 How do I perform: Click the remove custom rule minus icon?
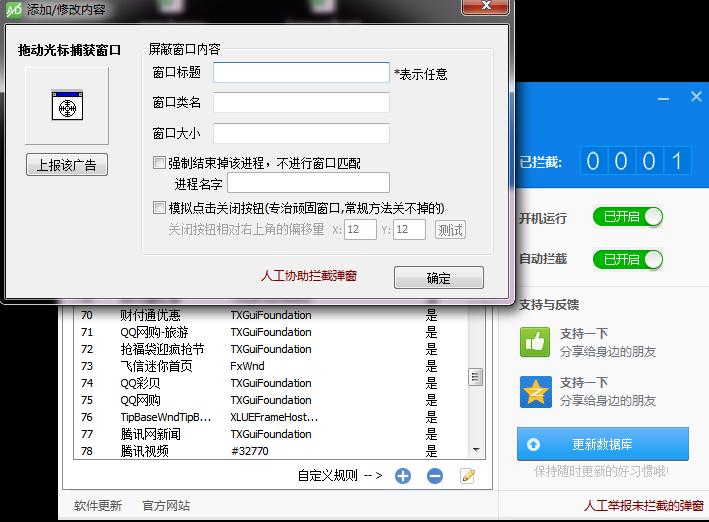tap(435, 476)
